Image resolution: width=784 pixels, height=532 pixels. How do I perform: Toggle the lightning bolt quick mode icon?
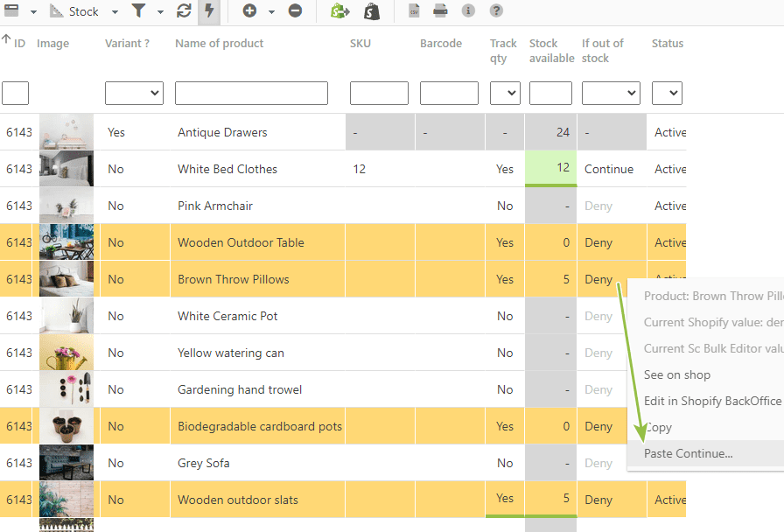[x=209, y=10]
